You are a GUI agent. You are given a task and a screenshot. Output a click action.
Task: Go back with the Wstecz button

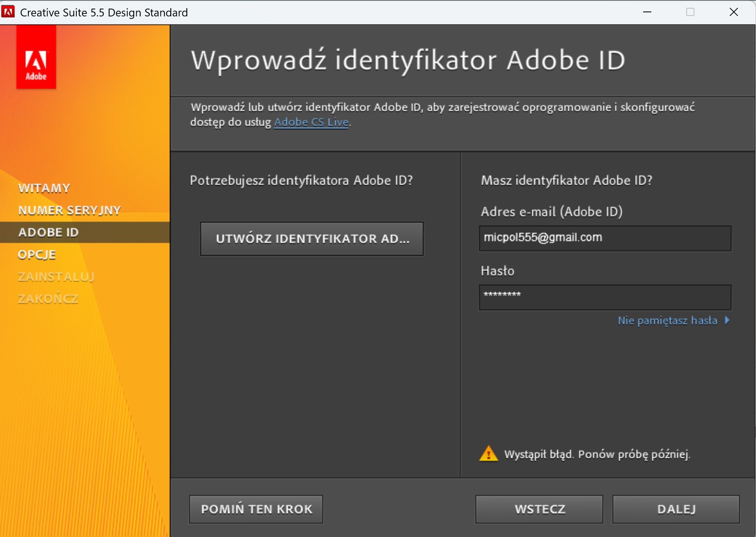[539, 509]
